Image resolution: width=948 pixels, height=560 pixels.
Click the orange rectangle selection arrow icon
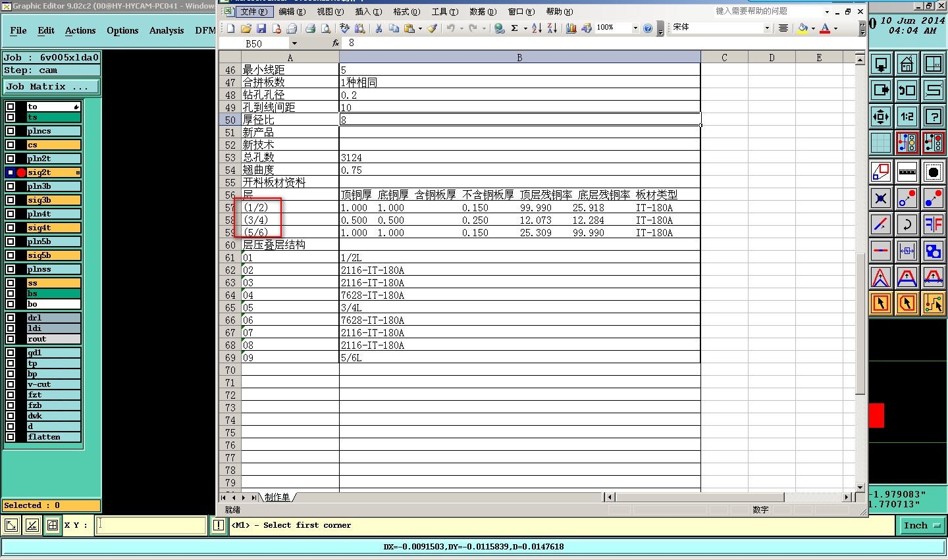pyautogui.click(x=881, y=303)
